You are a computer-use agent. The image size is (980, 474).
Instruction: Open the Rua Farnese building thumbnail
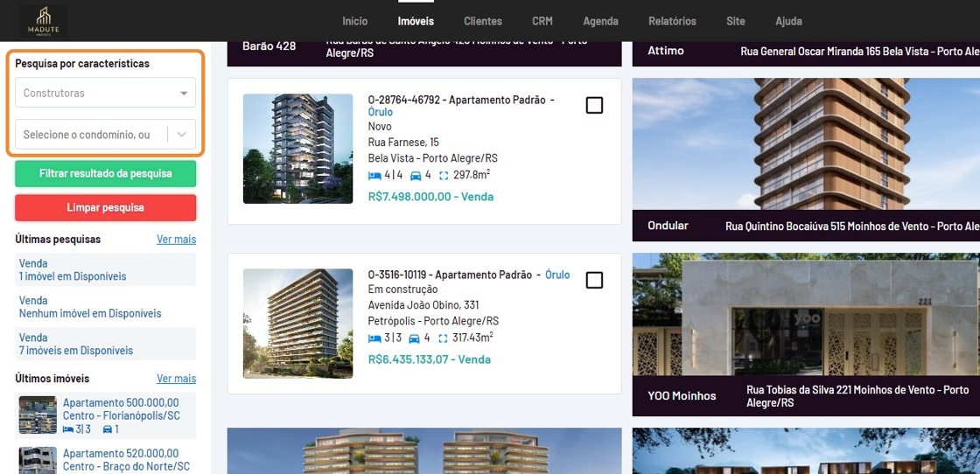click(297, 149)
